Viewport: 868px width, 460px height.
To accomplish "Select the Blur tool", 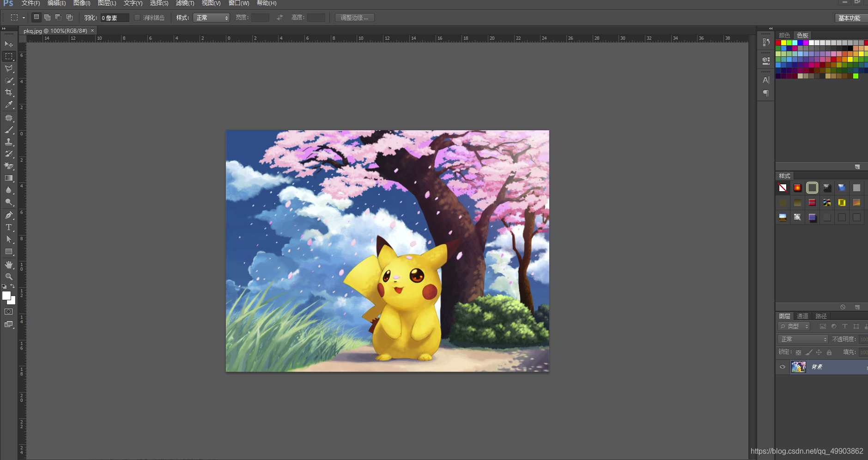I will (x=9, y=190).
